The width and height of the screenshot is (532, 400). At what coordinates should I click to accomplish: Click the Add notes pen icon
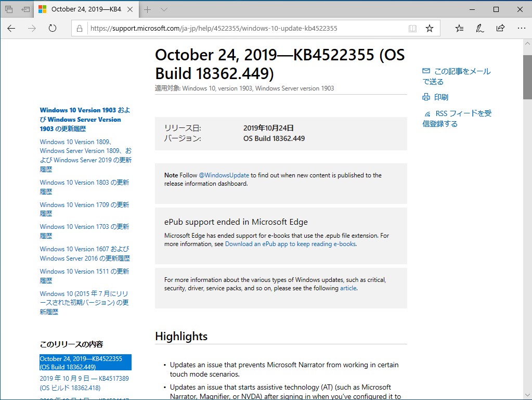480,28
